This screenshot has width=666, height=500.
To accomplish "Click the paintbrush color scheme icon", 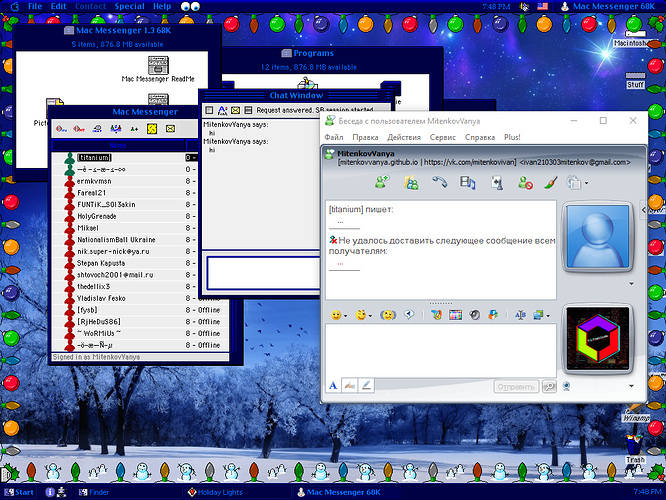I will pyautogui.click(x=550, y=183).
